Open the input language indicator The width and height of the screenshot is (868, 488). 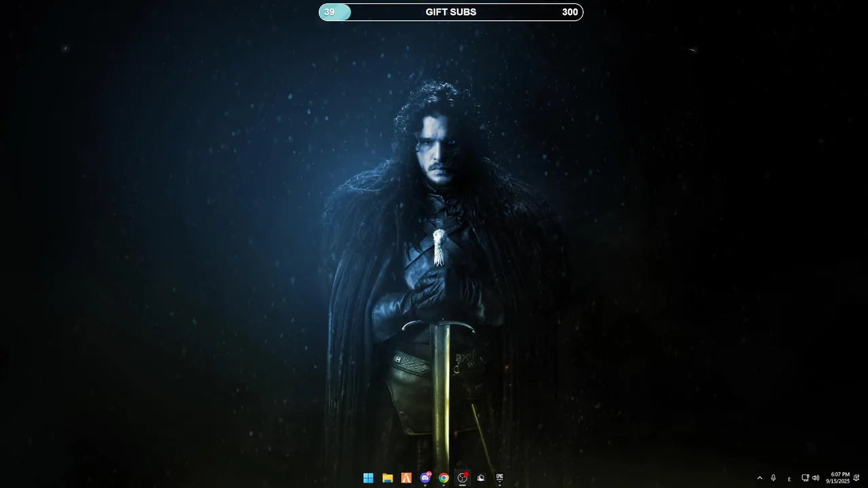click(x=789, y=479)
